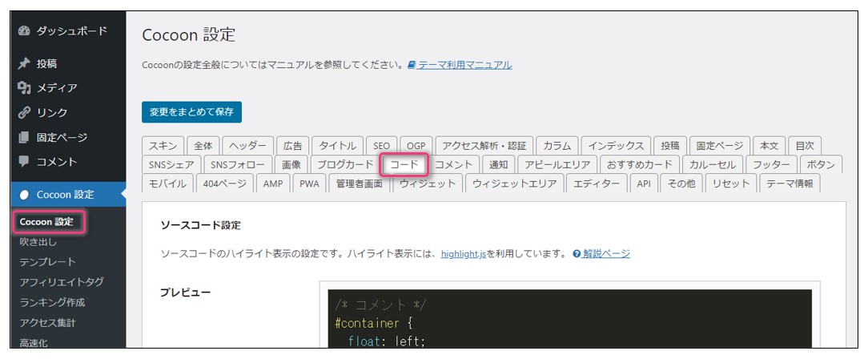Switch to the 固定ページ settings tab
The height and width of the screenshot is (359, 868).
coord(720,146)
